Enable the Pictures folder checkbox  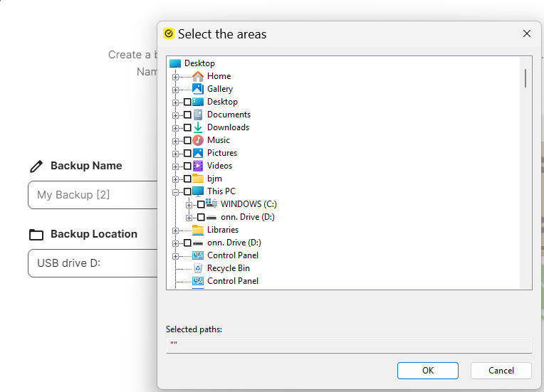click(x=187, y=153)
